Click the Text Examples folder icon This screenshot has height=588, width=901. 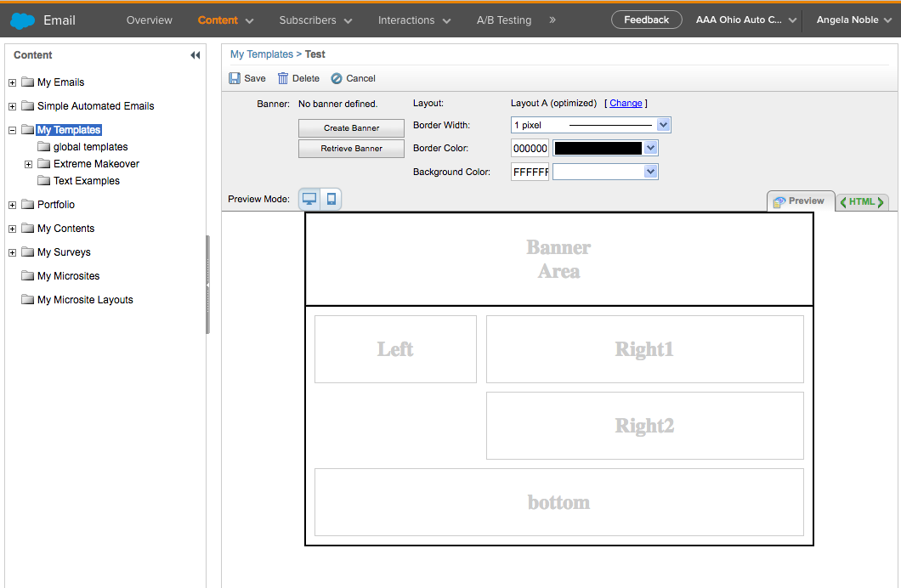click(43, 180)
